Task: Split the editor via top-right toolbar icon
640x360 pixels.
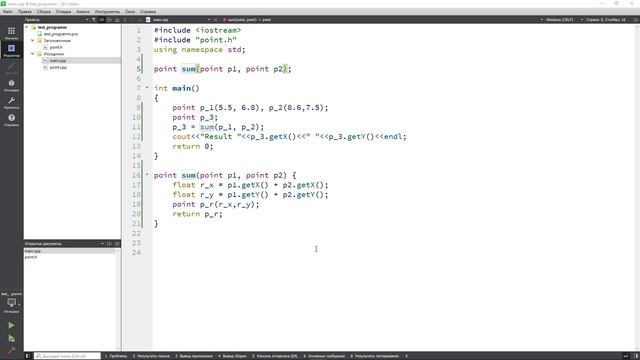Action: click(x=636, y=20)
